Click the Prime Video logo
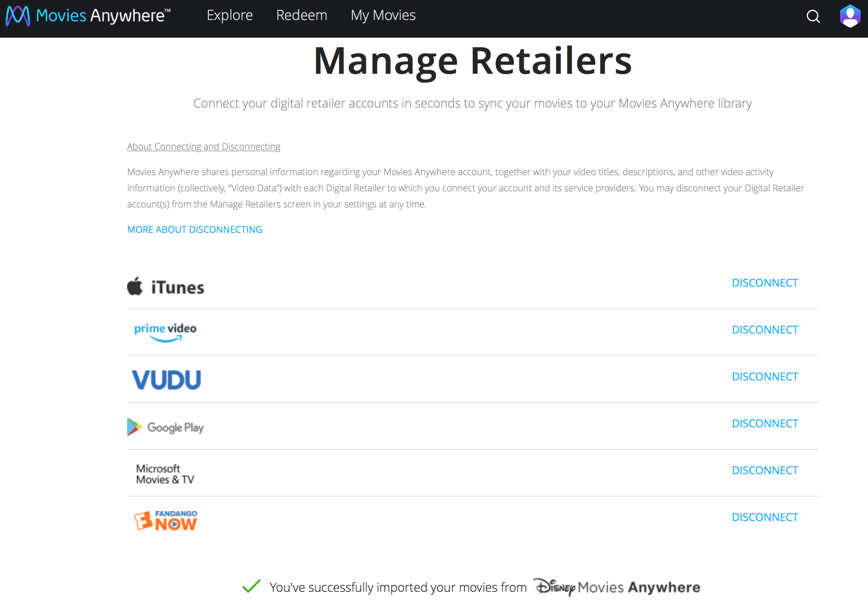 (x=165, y=332)
